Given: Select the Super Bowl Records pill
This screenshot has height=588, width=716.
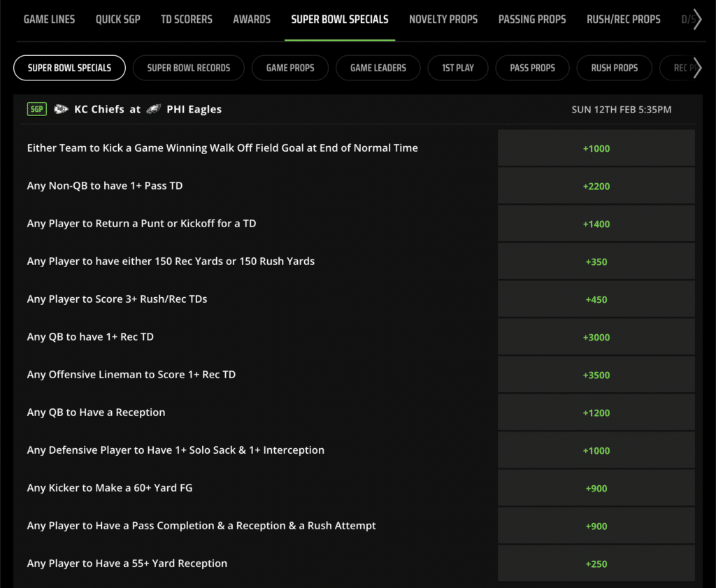Looking at the screenshot, I should click(x=189, y=68).
